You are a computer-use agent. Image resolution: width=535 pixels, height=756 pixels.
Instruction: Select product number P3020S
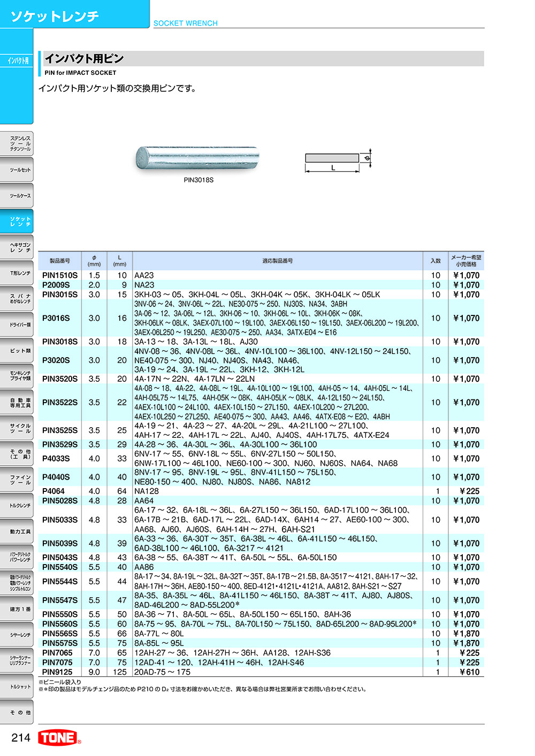[56, 360]
